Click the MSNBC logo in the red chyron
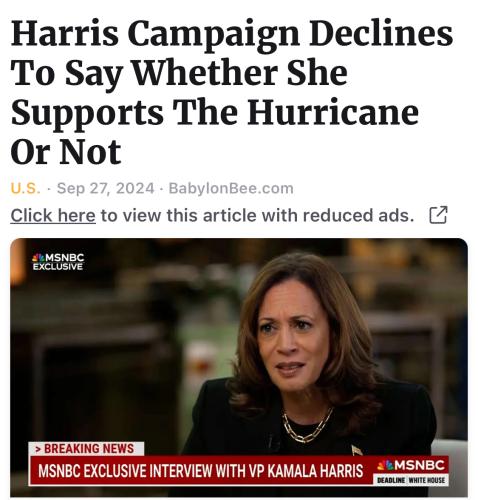Image resolution: width=478 pixels, height=500 pixels. (411, 465)
